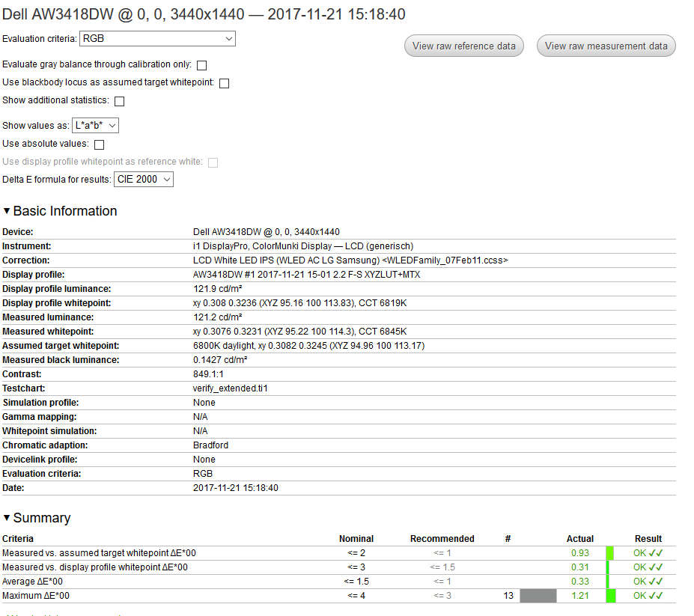The image size is (694, 616).
Task: Click the actual value 0.31
Action: pyautogui.click(x=579, y=567)
